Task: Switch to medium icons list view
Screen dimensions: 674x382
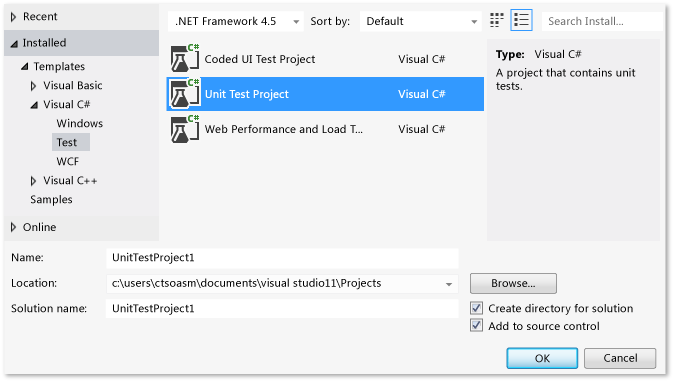Action: [521, 20]
